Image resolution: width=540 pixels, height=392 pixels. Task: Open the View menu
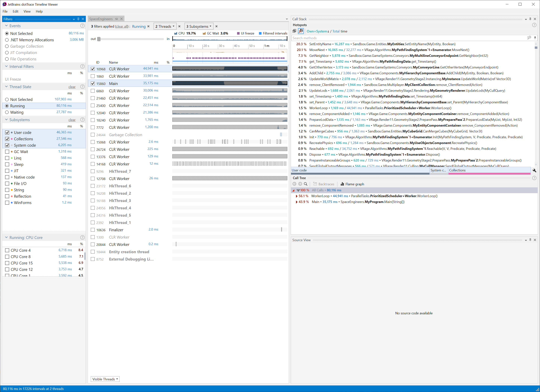tap(27, 11)
